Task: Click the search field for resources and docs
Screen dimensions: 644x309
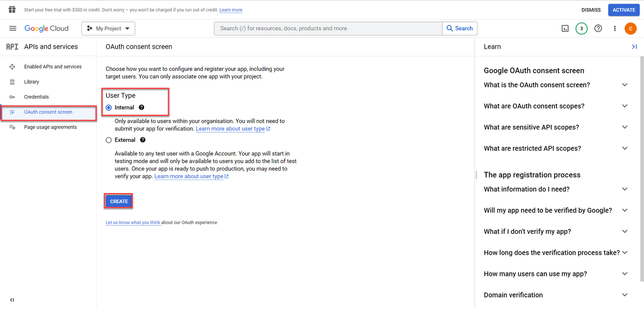Action: click(x=328, y=28)
